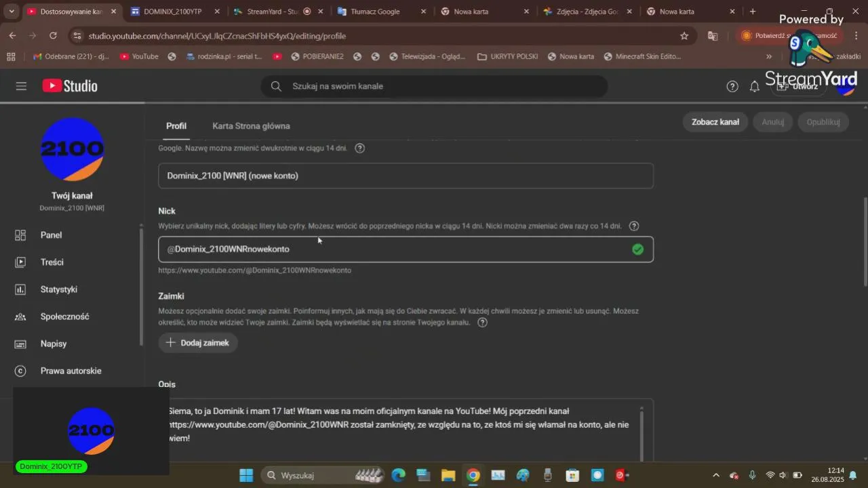Image resolution: width=868 pixels, height=488 pixels.
Task: Click the channel name input field
Action: 406,176
